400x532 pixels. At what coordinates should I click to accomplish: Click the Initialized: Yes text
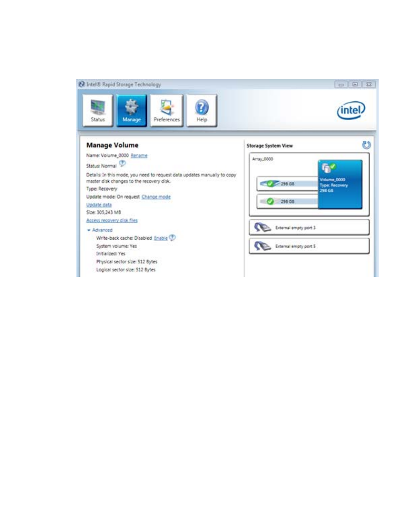[x=111, y=254]
